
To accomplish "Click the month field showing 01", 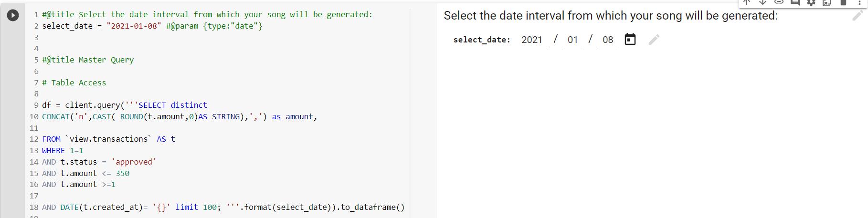I will pyautogui.click(x=573, y=40).
